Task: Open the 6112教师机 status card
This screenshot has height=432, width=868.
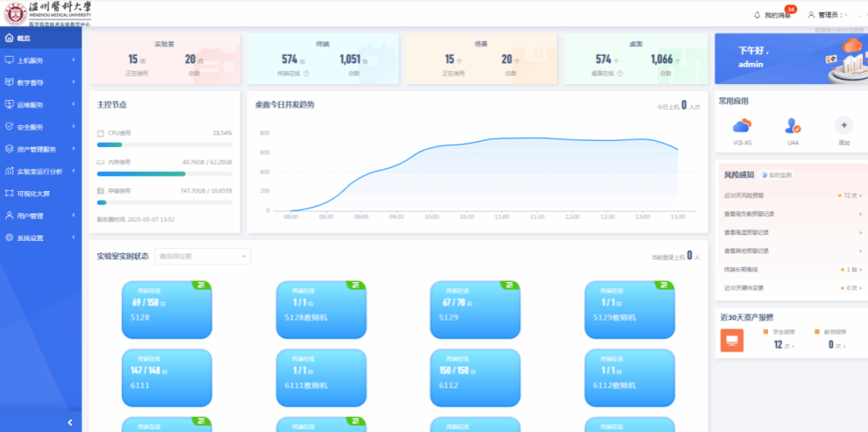Action: coord(630,378)
